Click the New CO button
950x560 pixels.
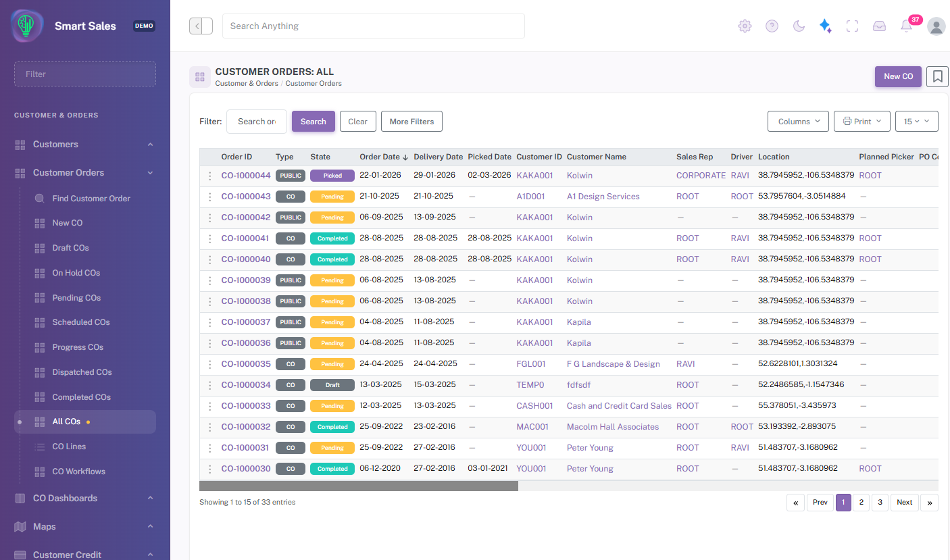pyautogui.click(x=898, y=76)
